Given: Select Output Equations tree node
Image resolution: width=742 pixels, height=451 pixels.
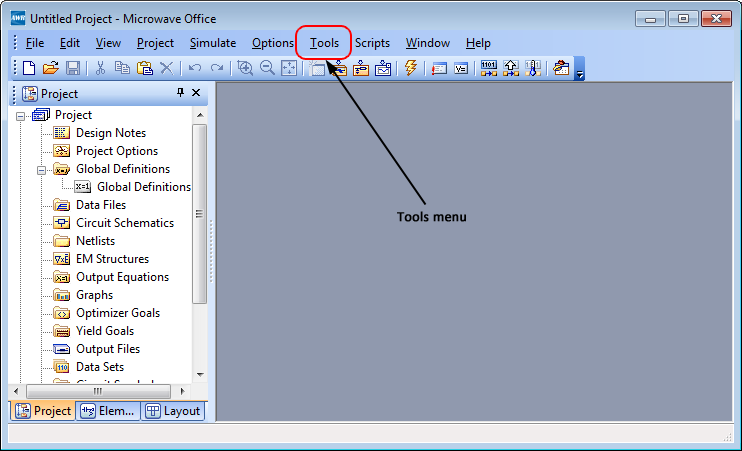Looking at the screenshot, I should [123, 277].
